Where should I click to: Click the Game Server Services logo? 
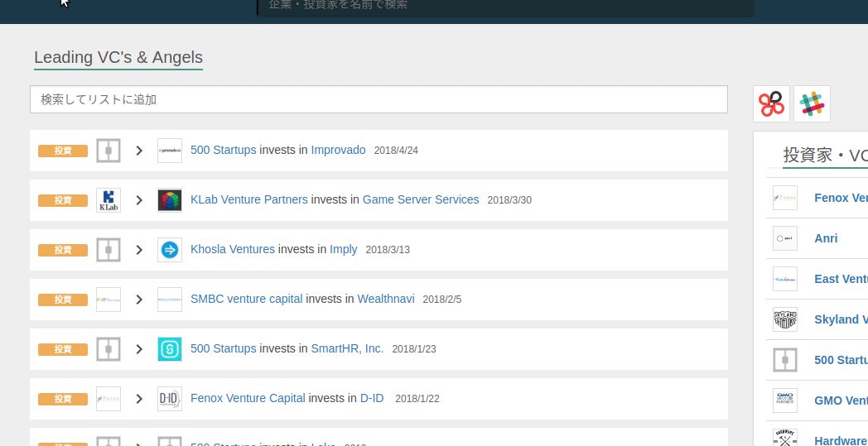click(x=170, y=200)
